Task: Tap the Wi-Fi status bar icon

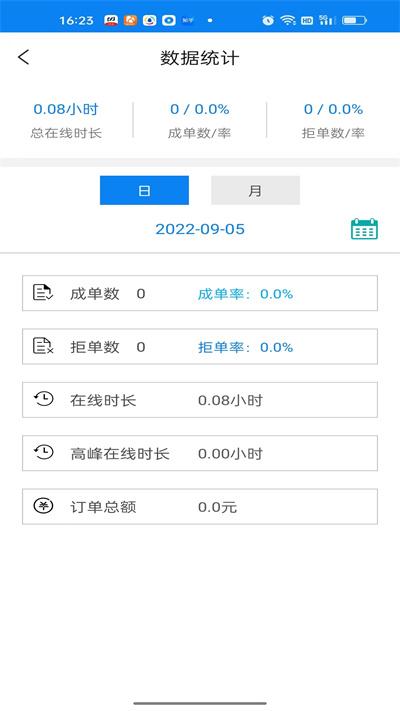Action: (x=288, y=20)
